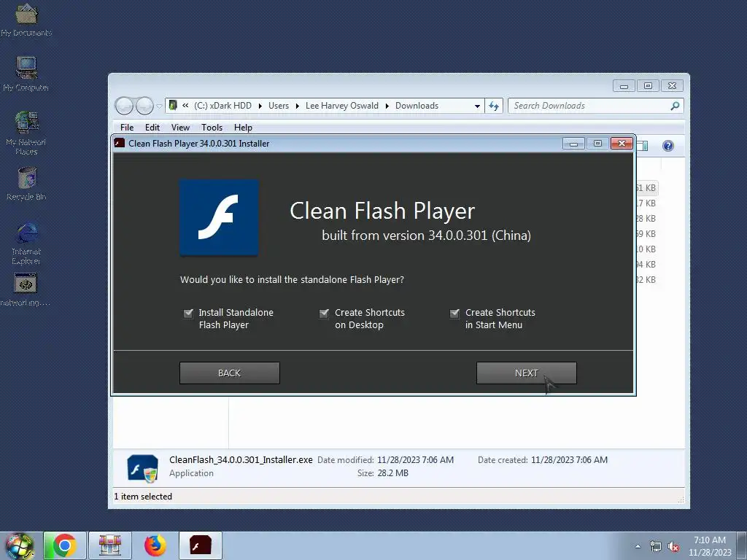Click the BACK button in the installer
Viewport: 747px width, 560px height.
(229, 373)
